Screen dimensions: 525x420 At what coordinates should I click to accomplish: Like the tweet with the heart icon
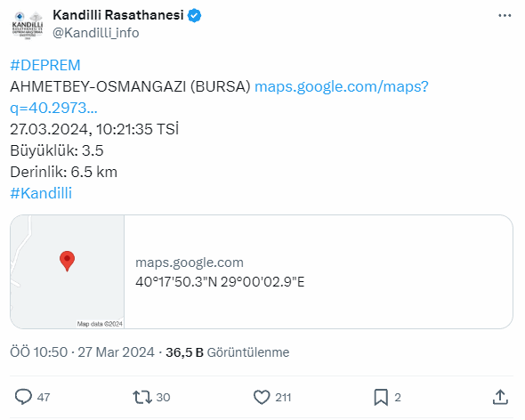coord(262,397)
